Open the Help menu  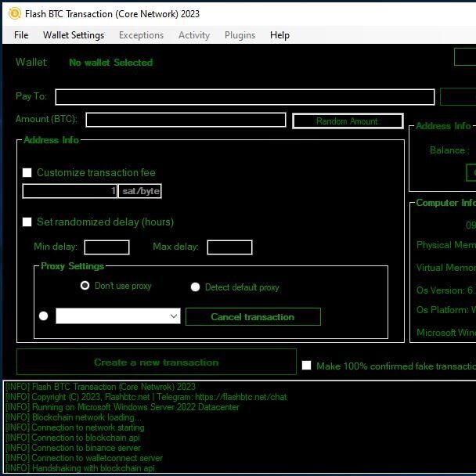click(x=279, y=35)
